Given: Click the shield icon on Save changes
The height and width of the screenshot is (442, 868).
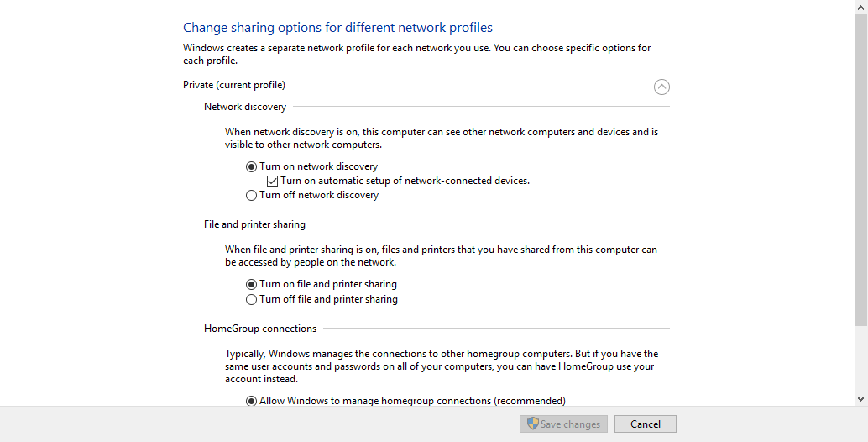Looking at the screenshot, I should (532, 424).
